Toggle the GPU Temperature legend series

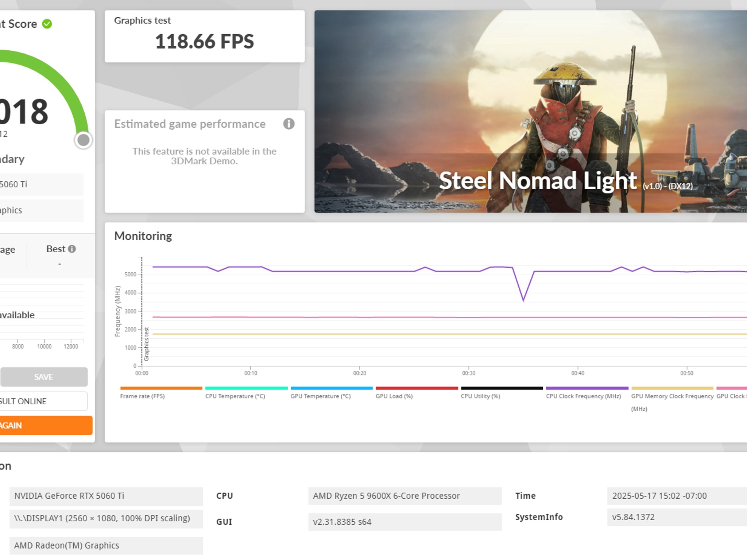point(331,393)
